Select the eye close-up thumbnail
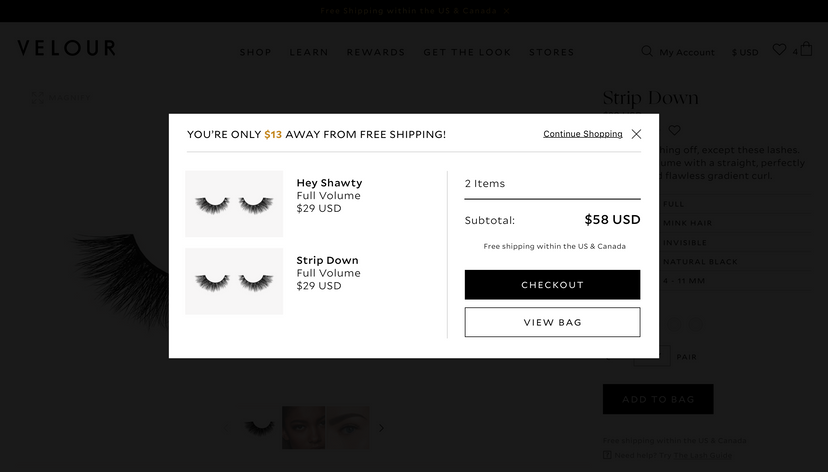This screenshot has height=472, width=828. (348, 427)
